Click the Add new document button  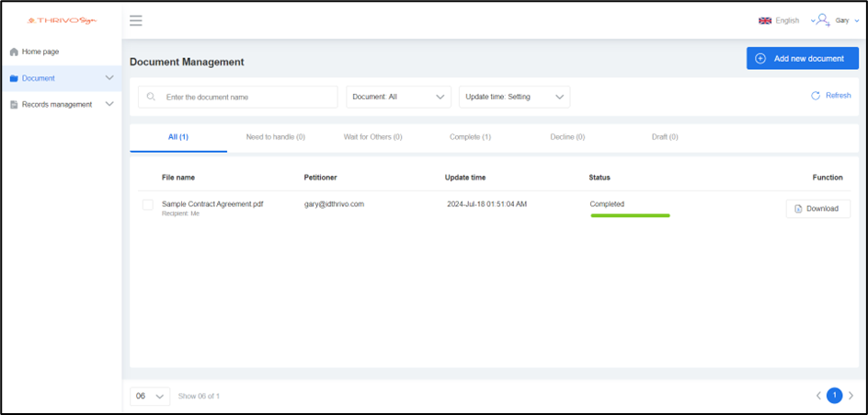click(x=802, y=58)
